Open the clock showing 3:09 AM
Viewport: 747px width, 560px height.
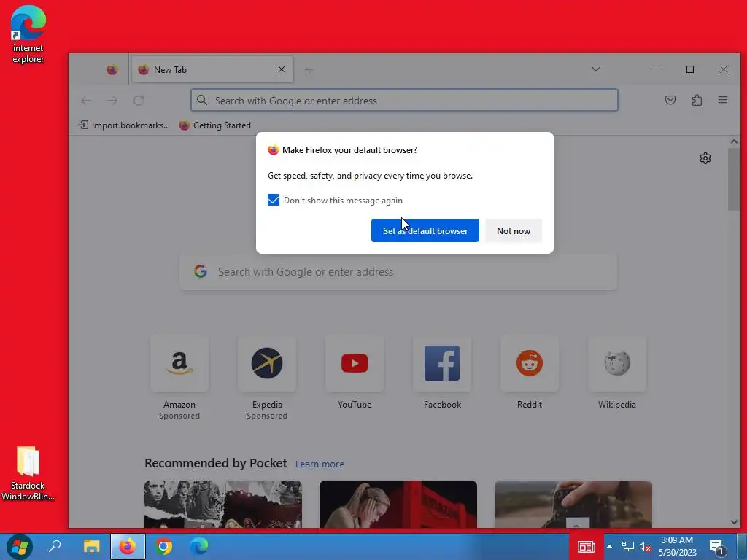coord(677,547)
